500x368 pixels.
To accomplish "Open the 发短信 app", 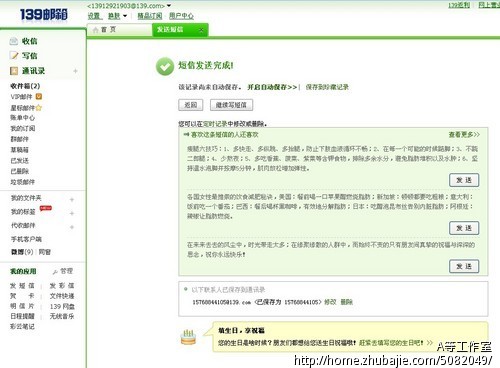I will click(x=22, y=286).
